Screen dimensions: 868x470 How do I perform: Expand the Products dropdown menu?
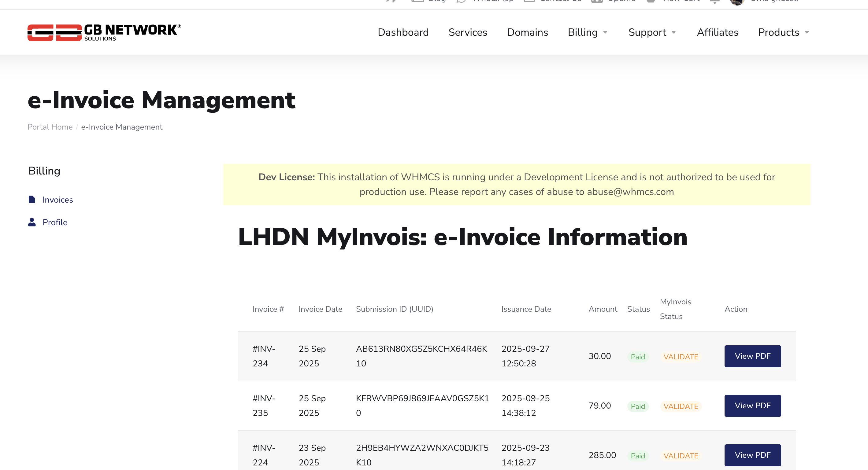783,32
